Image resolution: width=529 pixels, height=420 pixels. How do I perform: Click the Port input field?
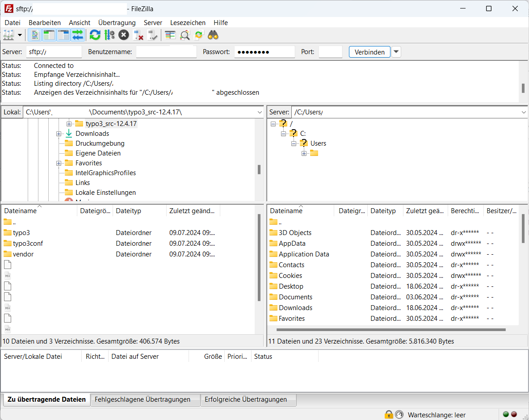[331, 52]
